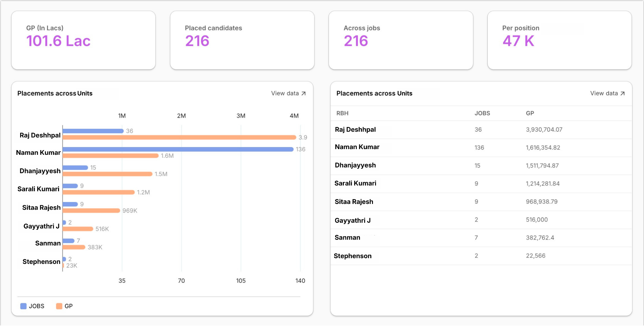Select Sanman row in the table

(481, 238)
